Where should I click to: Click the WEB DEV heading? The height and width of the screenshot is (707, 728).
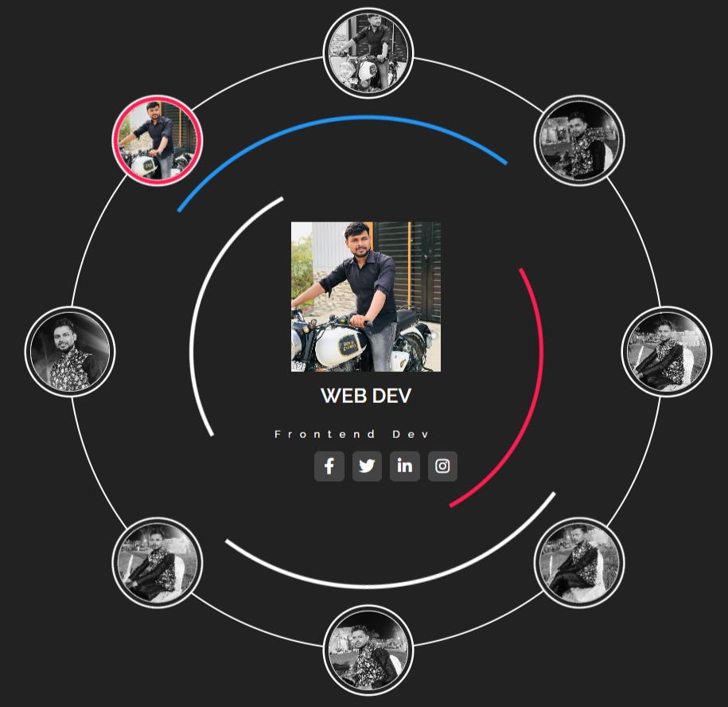pos(366,396)
